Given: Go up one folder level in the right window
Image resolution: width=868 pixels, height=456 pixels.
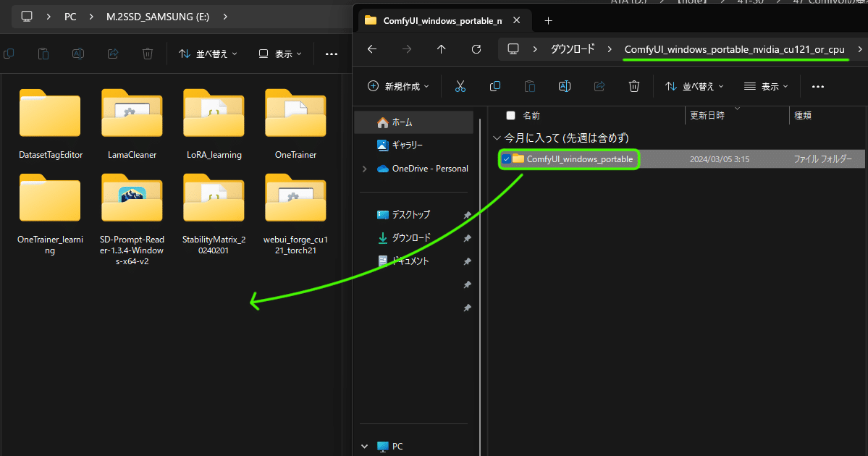Looking at the screenshot, I should click(x=441, y=49).
